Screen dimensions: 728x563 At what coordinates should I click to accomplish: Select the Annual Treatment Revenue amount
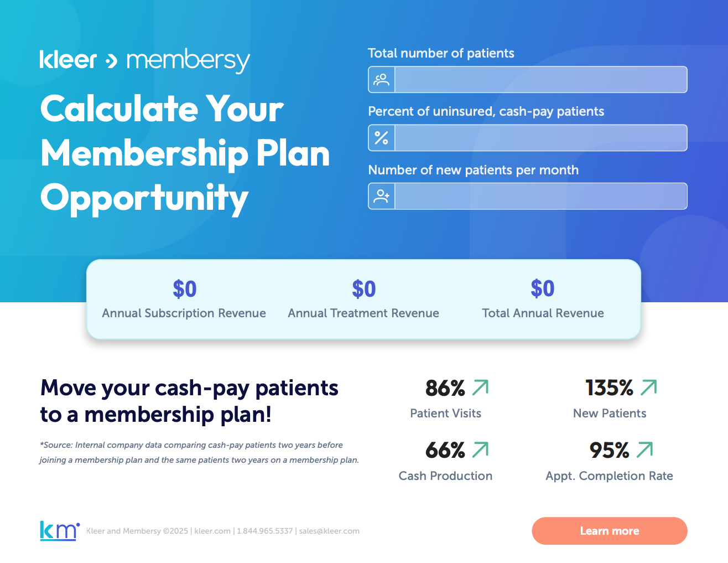coord(363,289)
